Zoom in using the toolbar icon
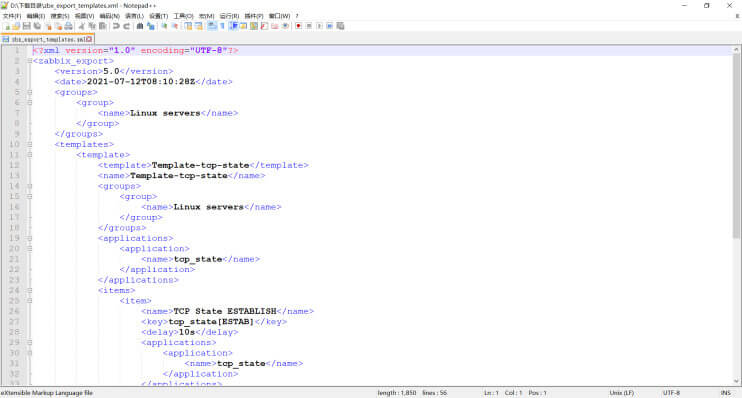742x398 pixels. [x=164, y=26]
